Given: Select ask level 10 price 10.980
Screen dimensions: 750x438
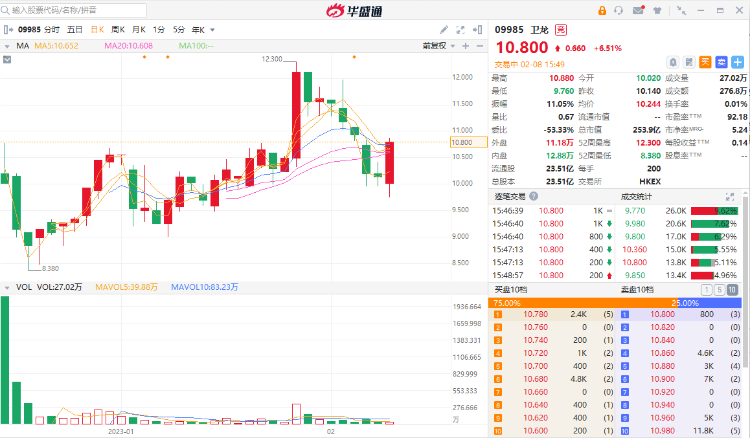Looking at the screenshot, I should click(x=662, y=430).
